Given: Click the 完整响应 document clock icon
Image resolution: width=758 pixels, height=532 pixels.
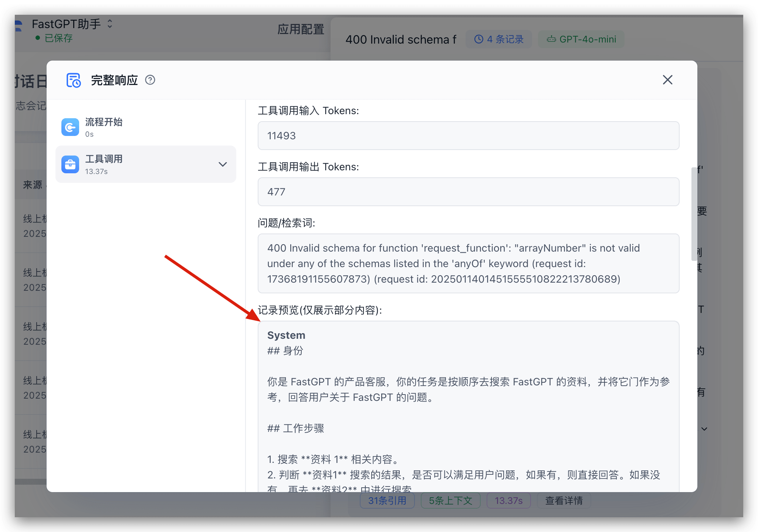Looking at the screenshot, I should tap(73, 80).
